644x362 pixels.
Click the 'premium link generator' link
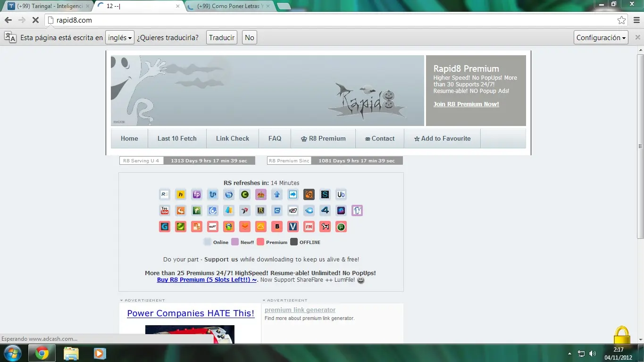300,310
